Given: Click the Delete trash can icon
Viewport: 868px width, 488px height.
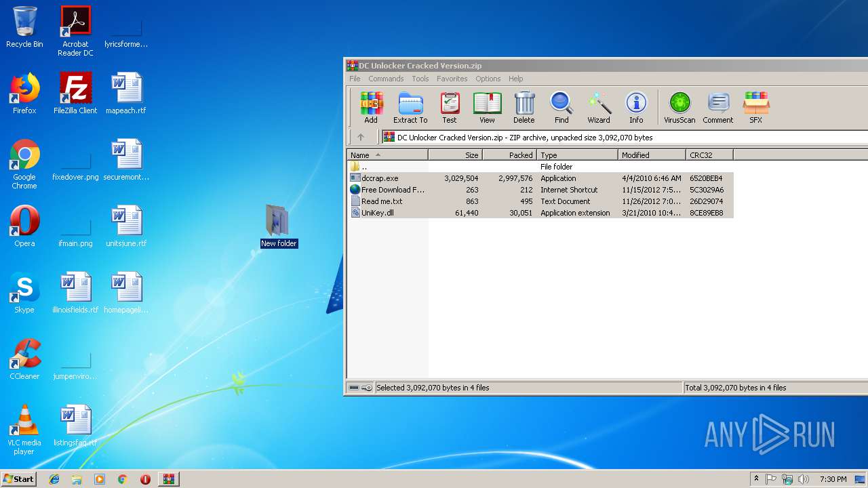Looking at the screenshot, I should point(524,107).
